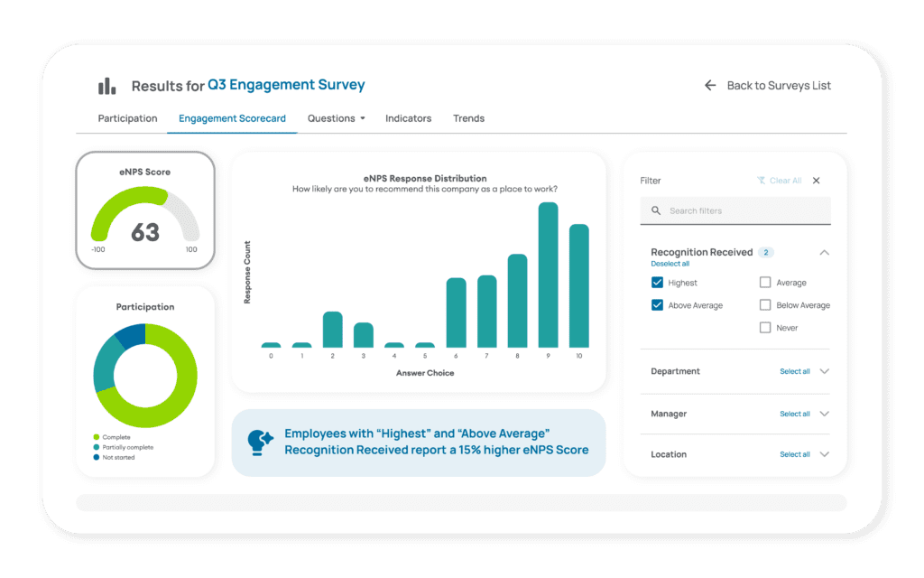
Task: Click the Participation donut chart
Action: click(144, 375)
